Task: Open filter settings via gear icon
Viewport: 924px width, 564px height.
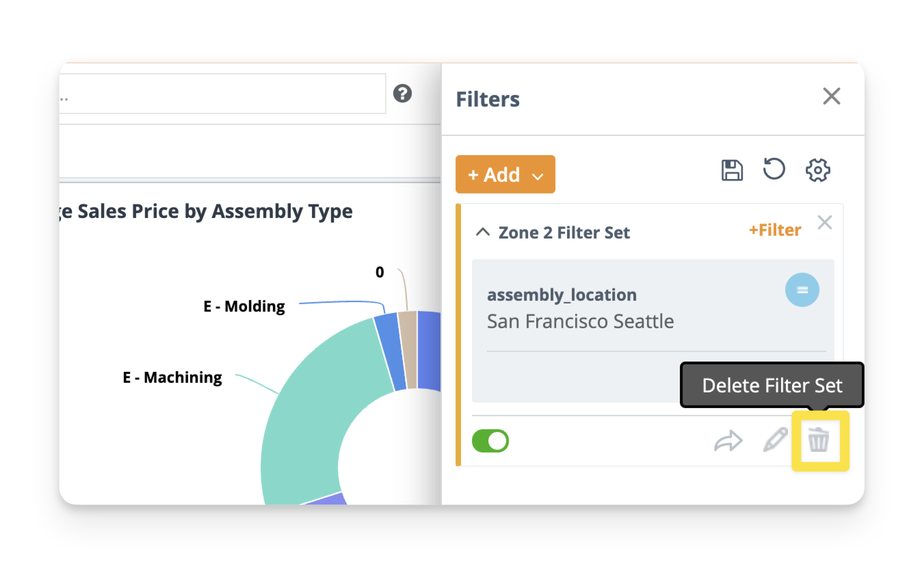Action: pos(818,170)
